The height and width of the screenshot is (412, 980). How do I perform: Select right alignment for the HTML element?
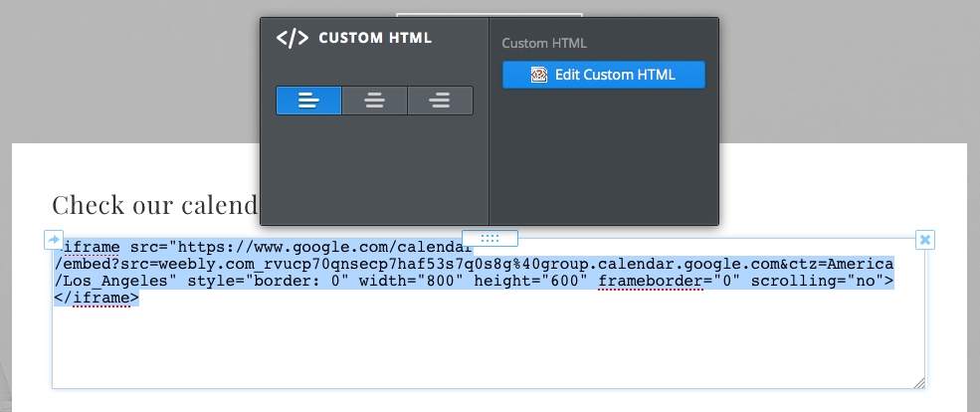[440, 101]
